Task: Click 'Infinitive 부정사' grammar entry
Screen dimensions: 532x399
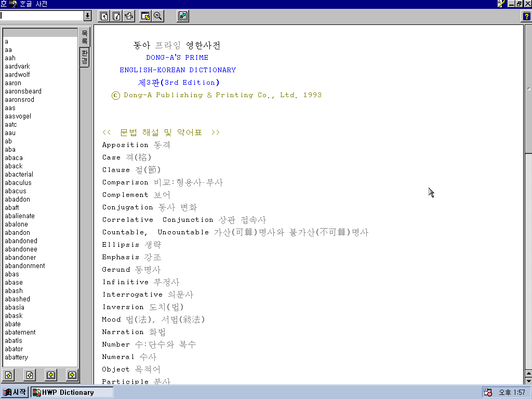Action: point(141,282)
